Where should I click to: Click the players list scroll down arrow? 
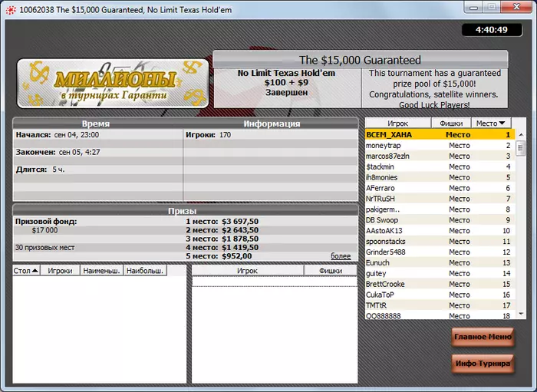(x=521, y=314)
